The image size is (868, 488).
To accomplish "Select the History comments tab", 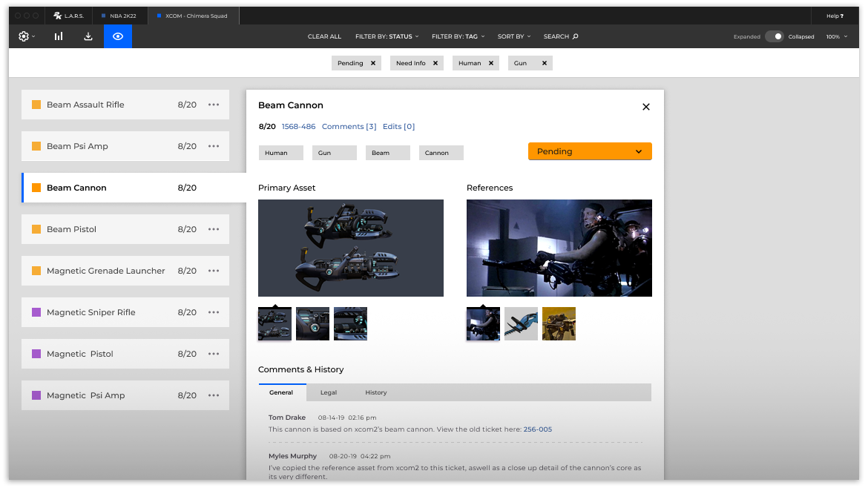I will [x=376, y=392].
